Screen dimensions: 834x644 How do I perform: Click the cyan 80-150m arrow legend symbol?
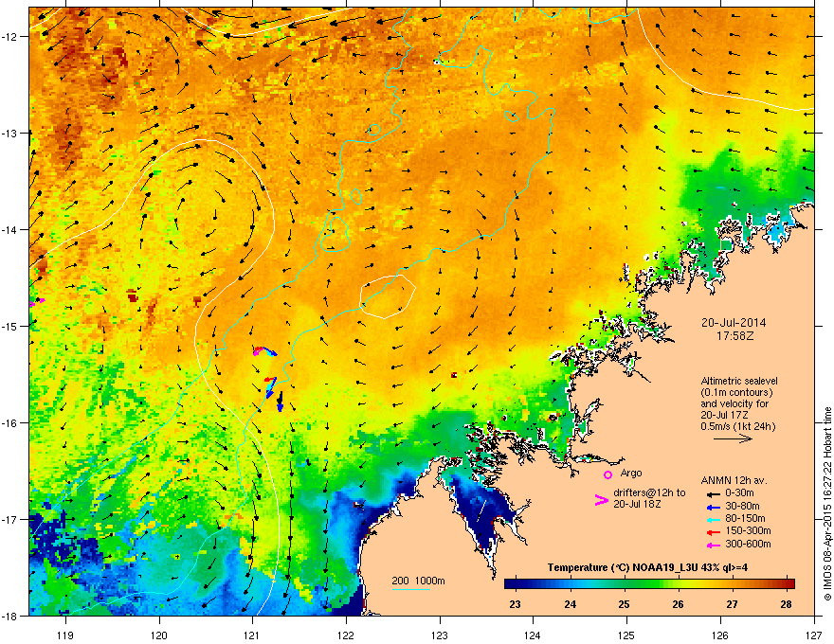click(x=713, y=520)
